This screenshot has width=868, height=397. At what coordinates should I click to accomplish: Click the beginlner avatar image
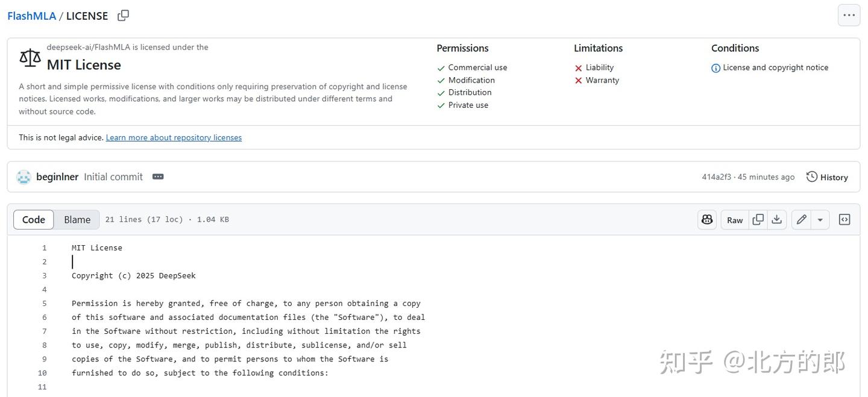click(24, 177)
